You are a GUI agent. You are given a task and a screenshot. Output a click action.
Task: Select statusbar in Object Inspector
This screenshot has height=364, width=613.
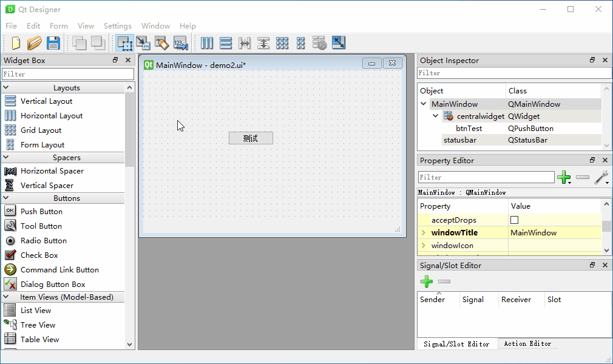tap(460, 140)
